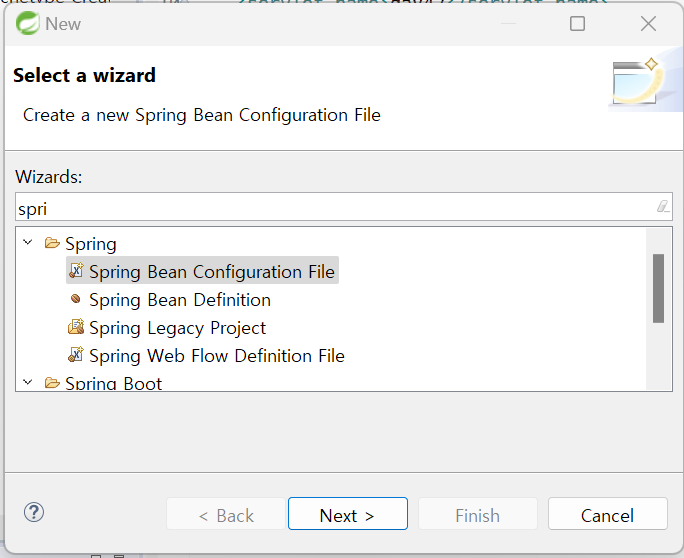This screenshot has width=684, height=558.
Task: Click the Spring Web Flow Definition File icon
Action: click(76, 355)
